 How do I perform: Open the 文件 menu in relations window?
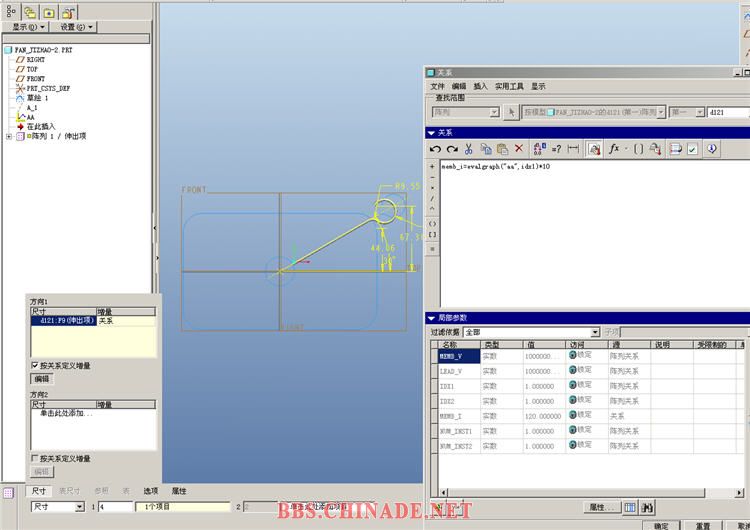pyautogui.click(x=437, y=87)
